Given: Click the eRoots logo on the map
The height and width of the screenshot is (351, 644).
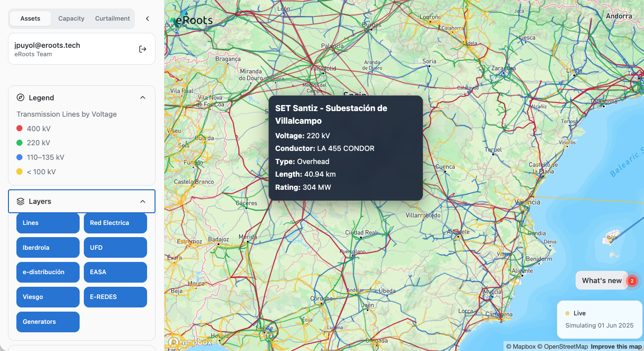Looking at the screenshot, I should 192,20.
